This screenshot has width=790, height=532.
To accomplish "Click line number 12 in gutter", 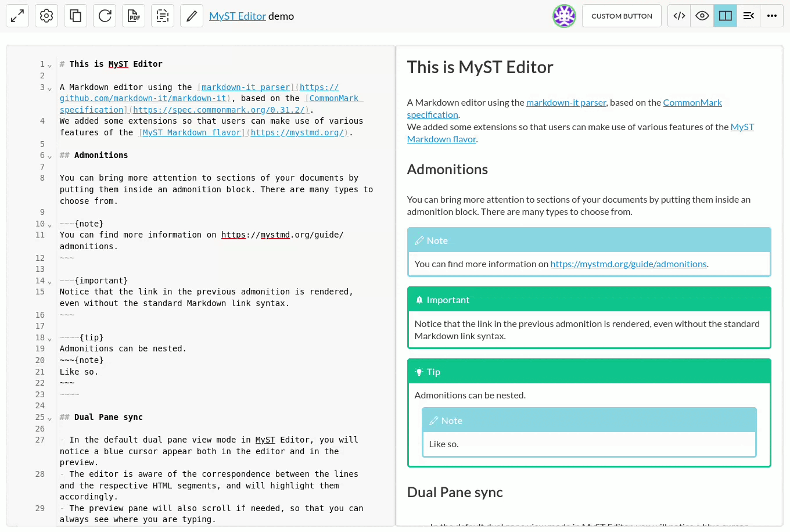I will pyautogui.click(x=40, y=258).
